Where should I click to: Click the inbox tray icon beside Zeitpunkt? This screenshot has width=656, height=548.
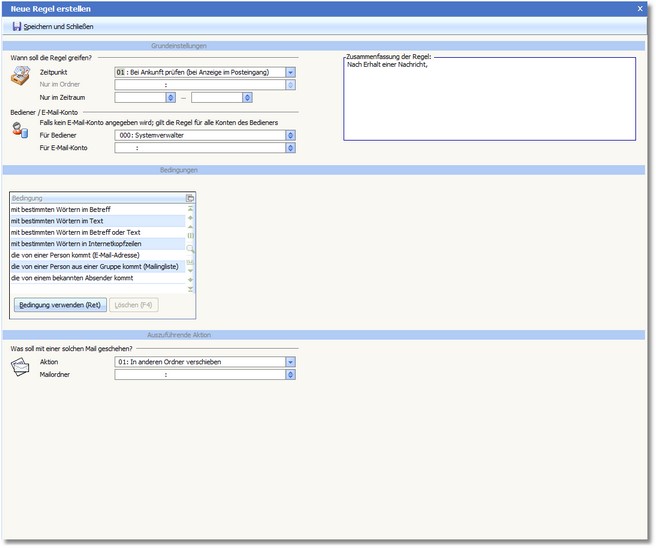[21, 77]
